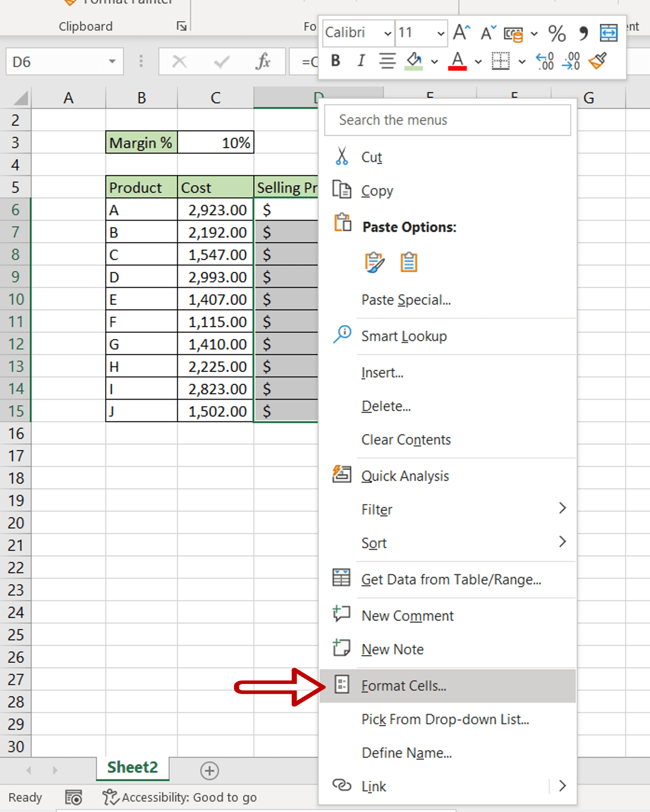Toggle Merge and Center
The image size is (650, 812).
pyautogui.click(x=609, y=33)
